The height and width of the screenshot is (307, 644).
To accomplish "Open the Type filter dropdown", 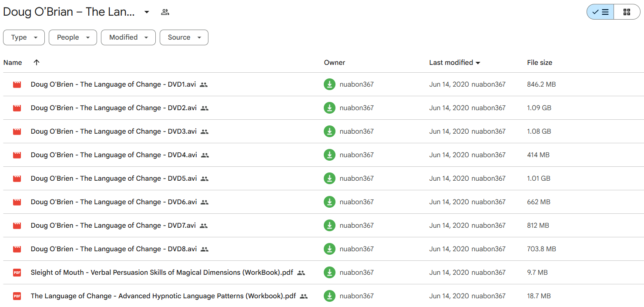I will (24, 37).
